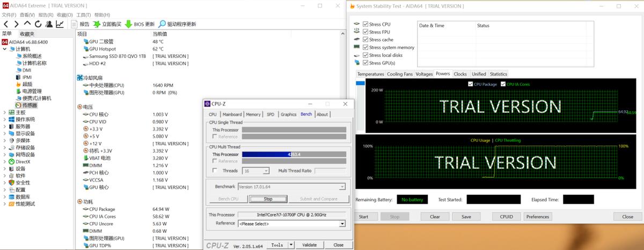Viewport: 644px width, 250px height.
Task: Click the user profile toolbar icon
Action: pos(49,24)
